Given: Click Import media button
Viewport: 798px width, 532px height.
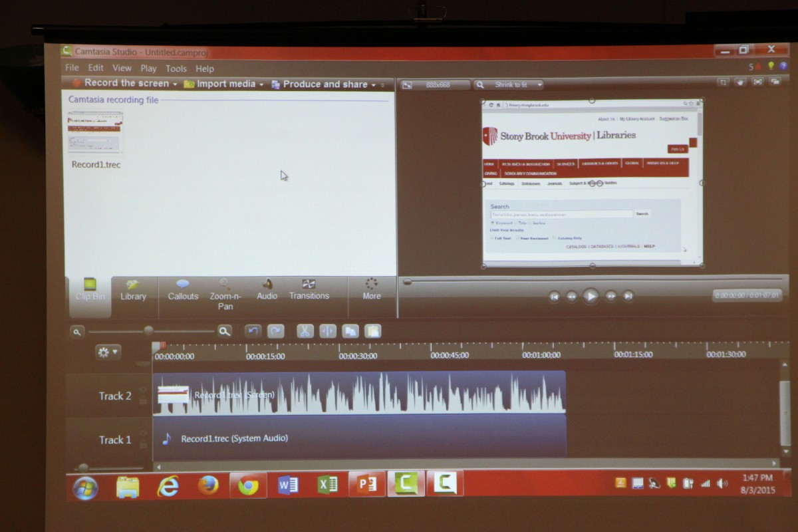Looking at the screenshot, I should point(219,84).
